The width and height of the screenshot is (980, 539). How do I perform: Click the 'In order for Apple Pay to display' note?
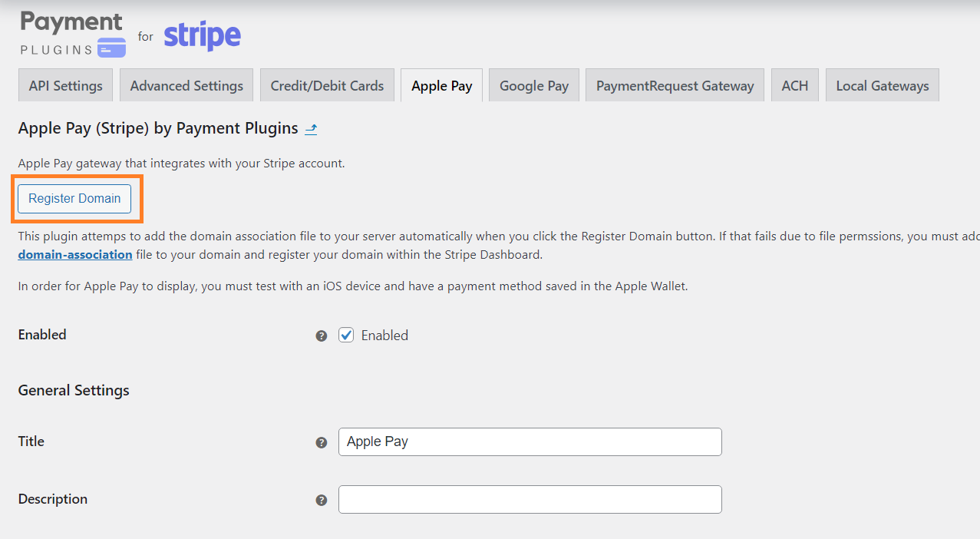click(353, 286)
